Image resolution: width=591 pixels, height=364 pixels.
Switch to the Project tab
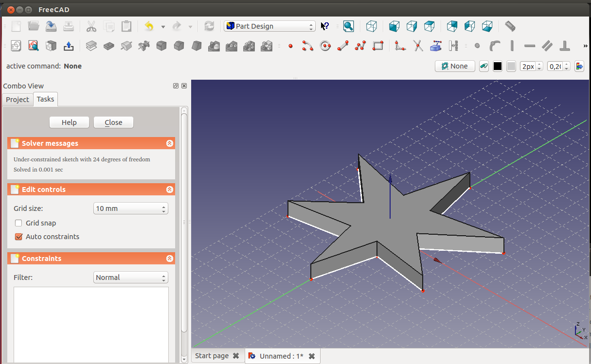(18, 100)
